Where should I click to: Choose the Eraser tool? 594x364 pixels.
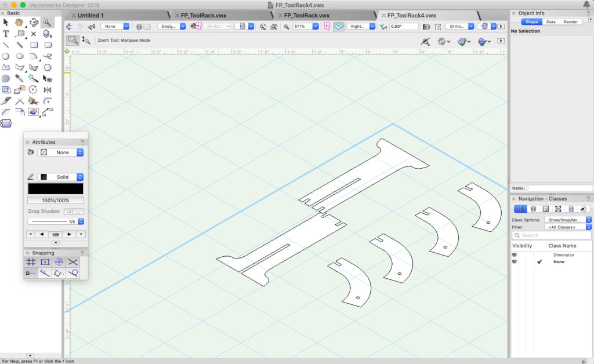coord(34,112)
